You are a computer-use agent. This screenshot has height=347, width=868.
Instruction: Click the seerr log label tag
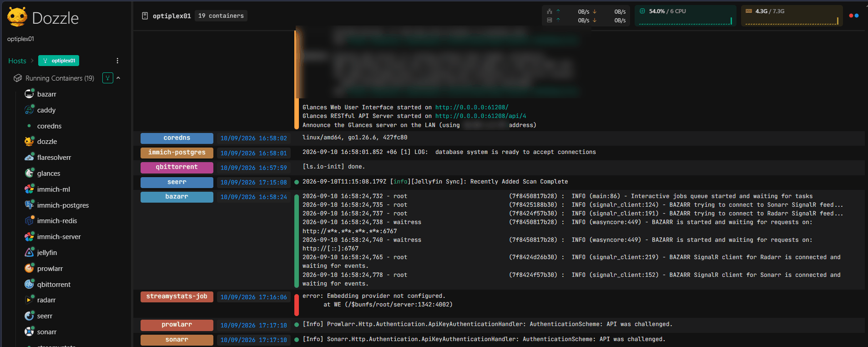pos(177,182)
